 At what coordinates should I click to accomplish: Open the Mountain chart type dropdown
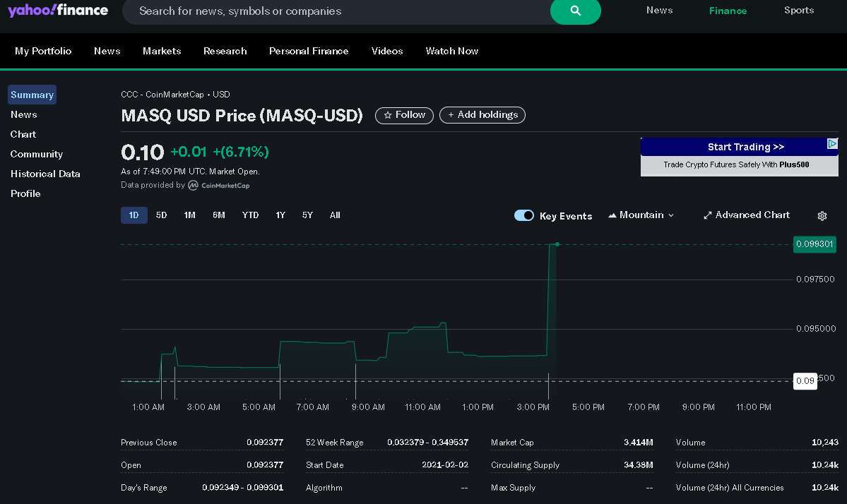[641, 215]
